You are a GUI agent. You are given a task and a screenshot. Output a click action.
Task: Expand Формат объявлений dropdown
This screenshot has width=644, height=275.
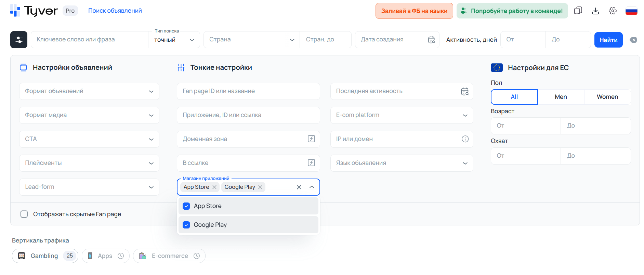(x=89, y=91)
